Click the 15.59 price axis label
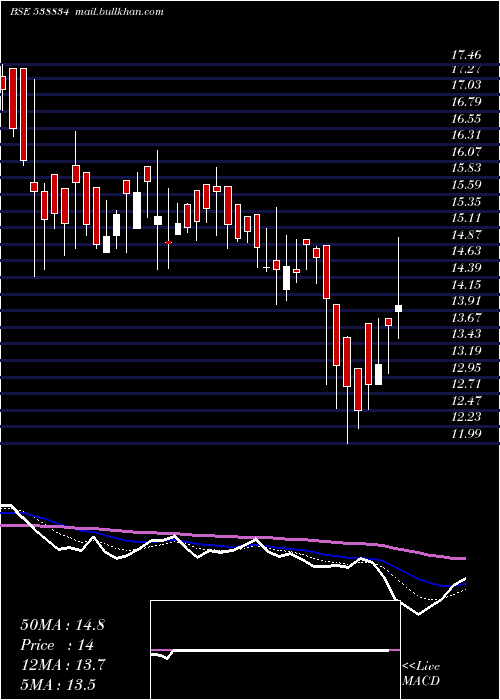The width and height of the screenshot is (500, 700). (x=466, y=185)
